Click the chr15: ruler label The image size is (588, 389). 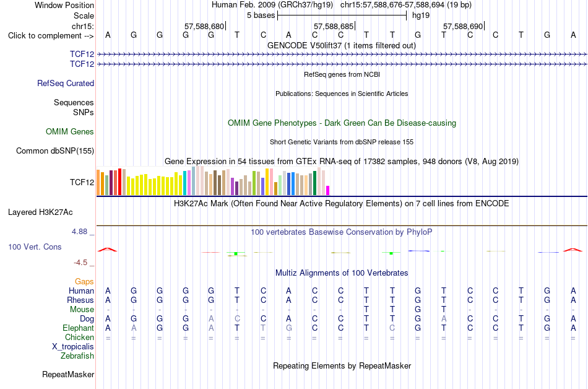(x=83, y=26)
